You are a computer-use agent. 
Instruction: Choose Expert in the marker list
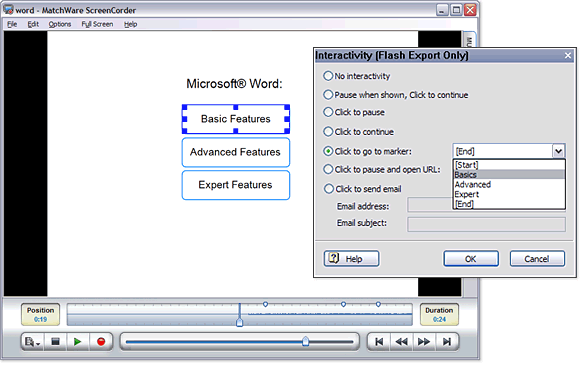coord(509,194)
